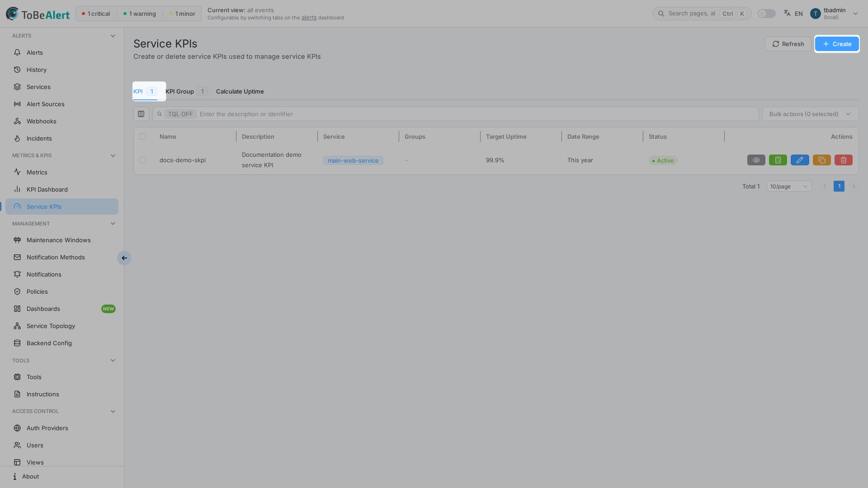Open Bulk actions dropdown

810,114
